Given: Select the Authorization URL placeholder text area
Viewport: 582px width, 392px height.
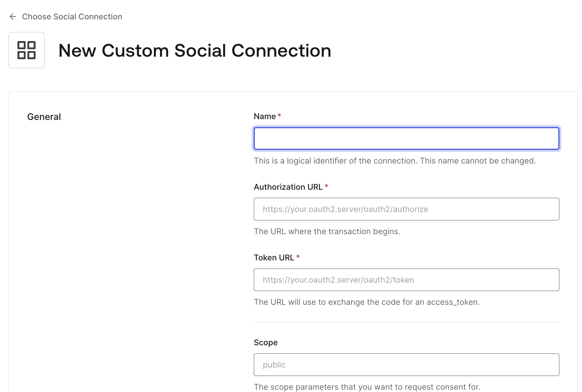Looking at the screenshot, I should pos(406,209).
